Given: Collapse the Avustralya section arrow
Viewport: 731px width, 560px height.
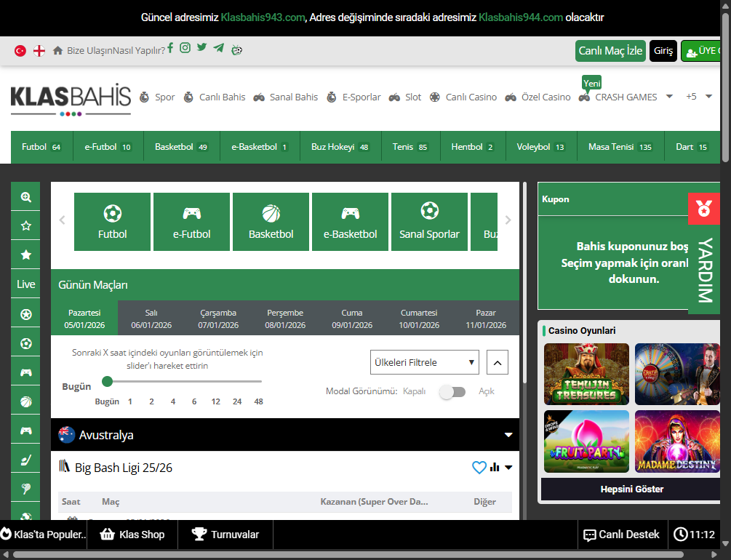Looking at the screenshot, I should [x=508, y=435].
